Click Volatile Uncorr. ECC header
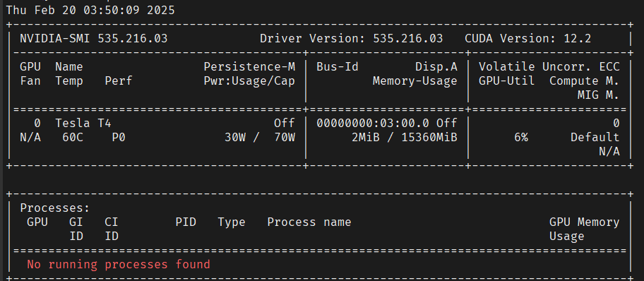This screenshot has height=281, width=644. (x=549, y=66)
